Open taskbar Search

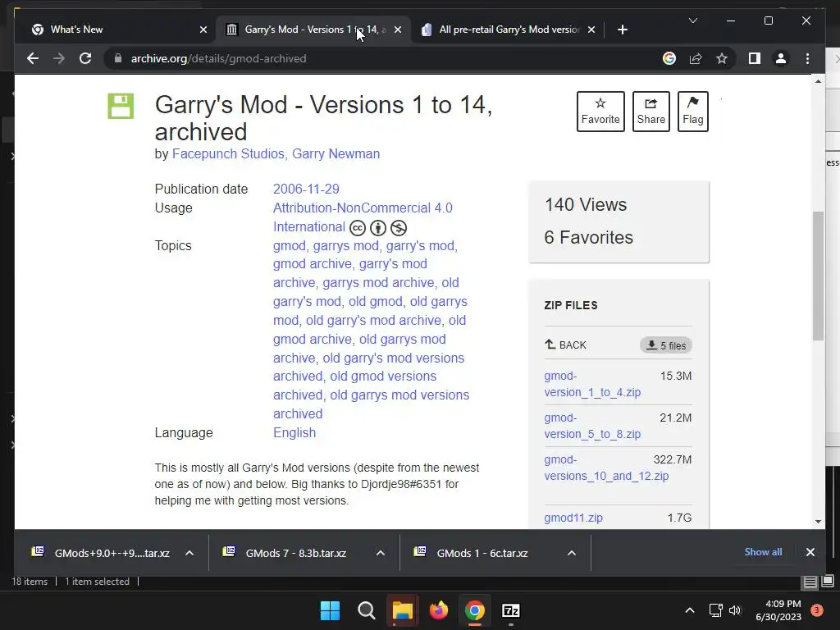[367, 610]
